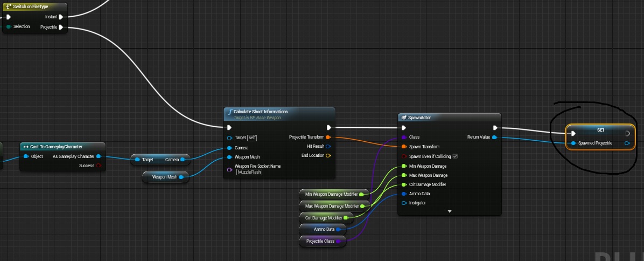This screenshot has height=261, width=644.
Task: Click the Weapon Fire Socket Name pin
Action: pos(229,169)
